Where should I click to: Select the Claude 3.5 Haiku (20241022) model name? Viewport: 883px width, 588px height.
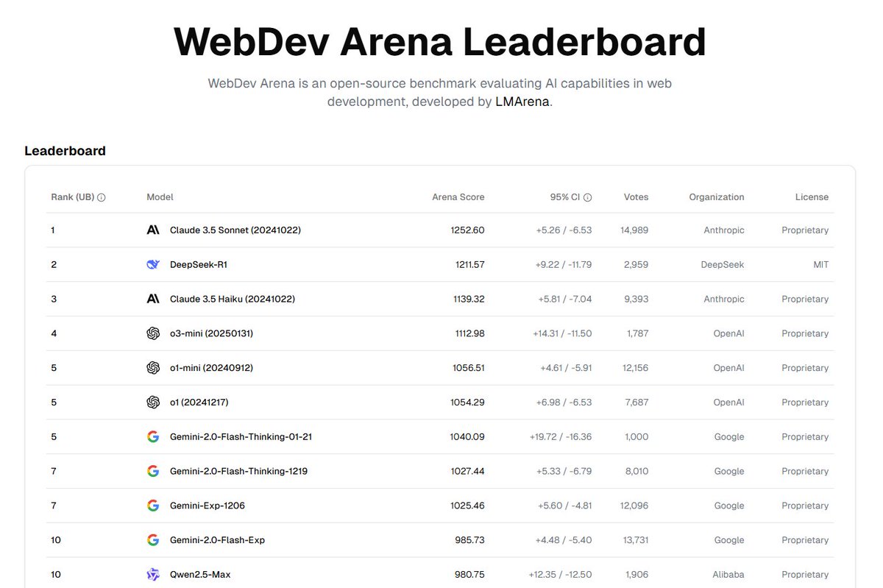[x=233, y=299]
